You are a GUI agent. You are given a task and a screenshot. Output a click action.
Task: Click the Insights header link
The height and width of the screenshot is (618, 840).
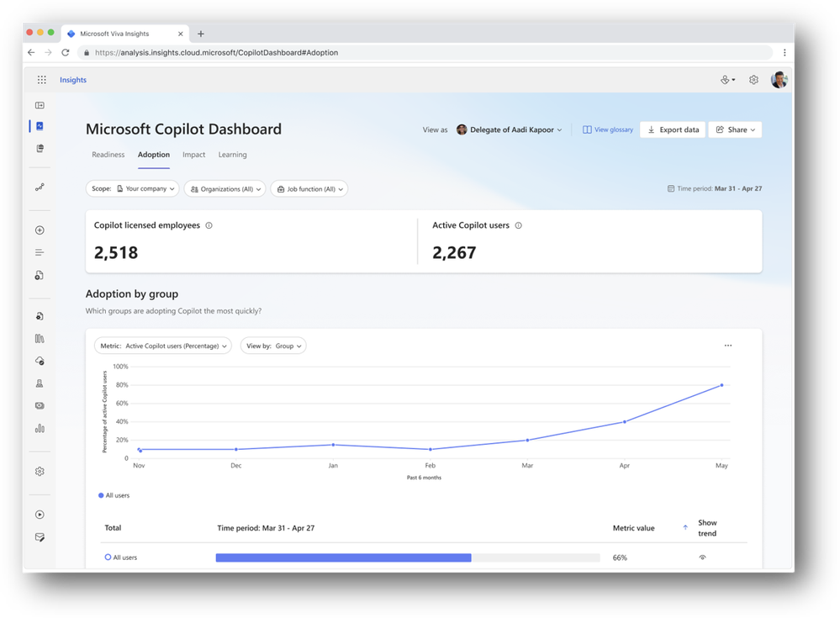click(73, 80)
